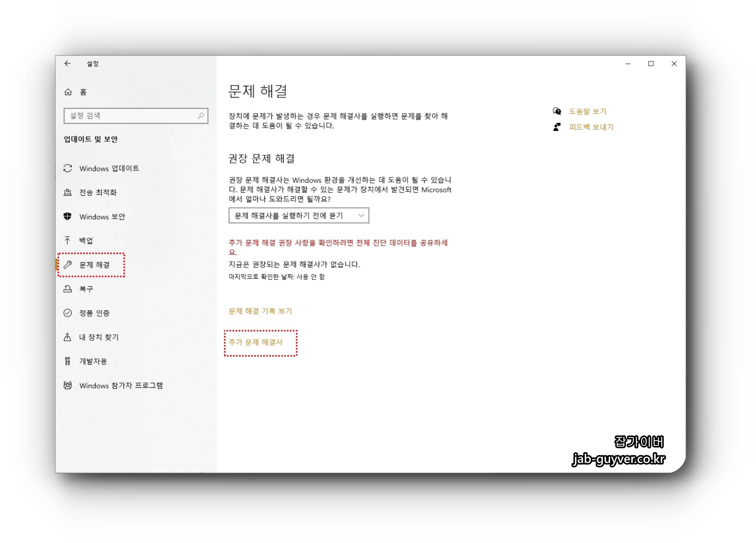Open the 문제 해결사 실행 dropdown
The height and width of the screenshot is (543, 756).
coord(298,216)
